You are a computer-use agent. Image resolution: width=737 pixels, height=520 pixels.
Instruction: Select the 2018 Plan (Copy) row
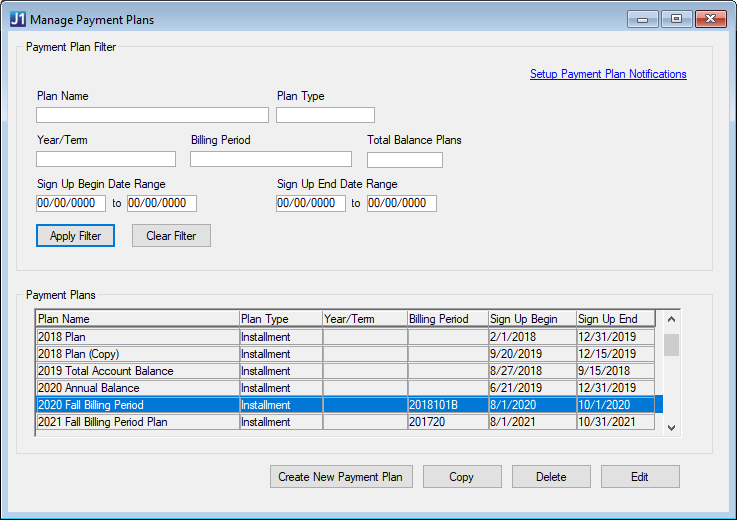[x=137, y=354]
